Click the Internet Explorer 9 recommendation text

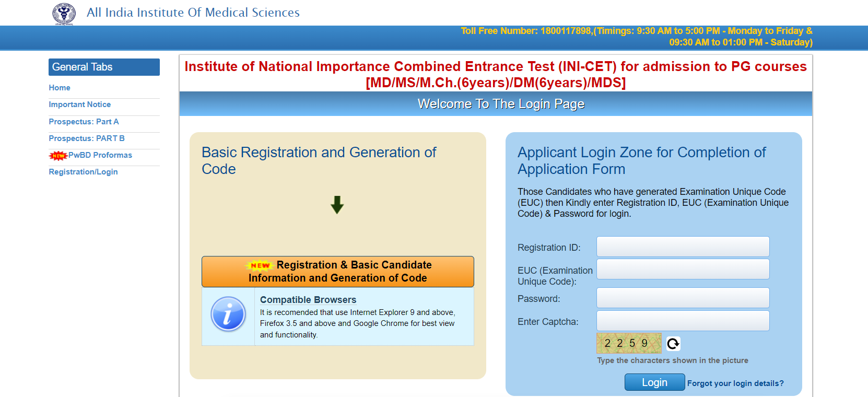(x=358, y=323)
